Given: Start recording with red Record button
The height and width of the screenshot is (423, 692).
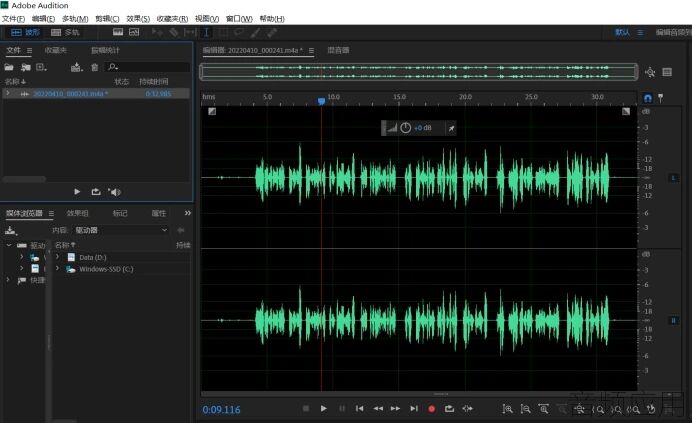Looking at the screenshot, I should 432,409.
